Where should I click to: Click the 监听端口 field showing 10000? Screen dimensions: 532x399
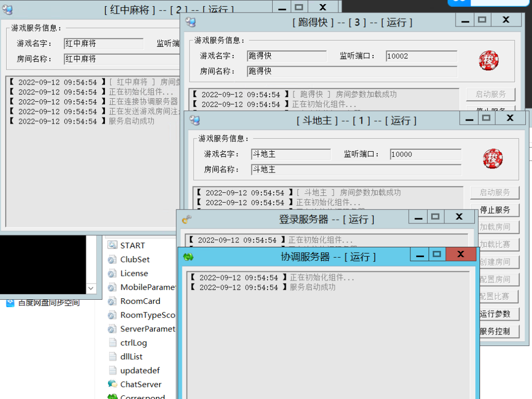coord(425,154)
